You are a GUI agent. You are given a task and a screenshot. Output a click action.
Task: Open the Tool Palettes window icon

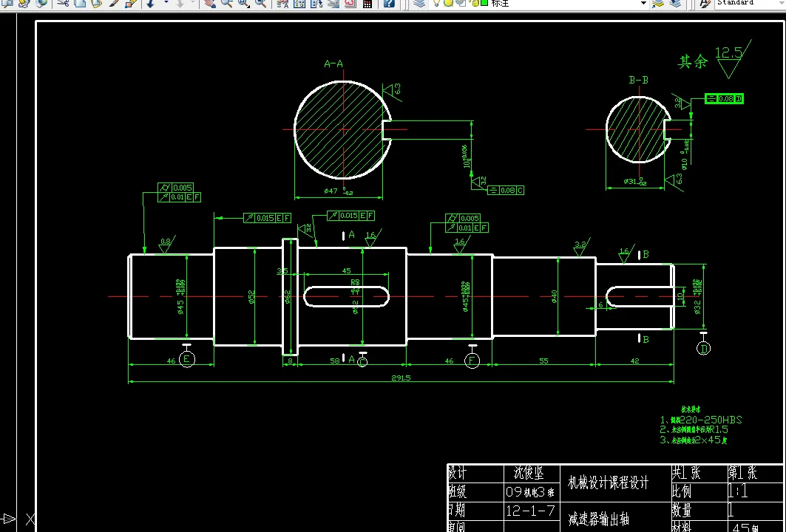316,4
